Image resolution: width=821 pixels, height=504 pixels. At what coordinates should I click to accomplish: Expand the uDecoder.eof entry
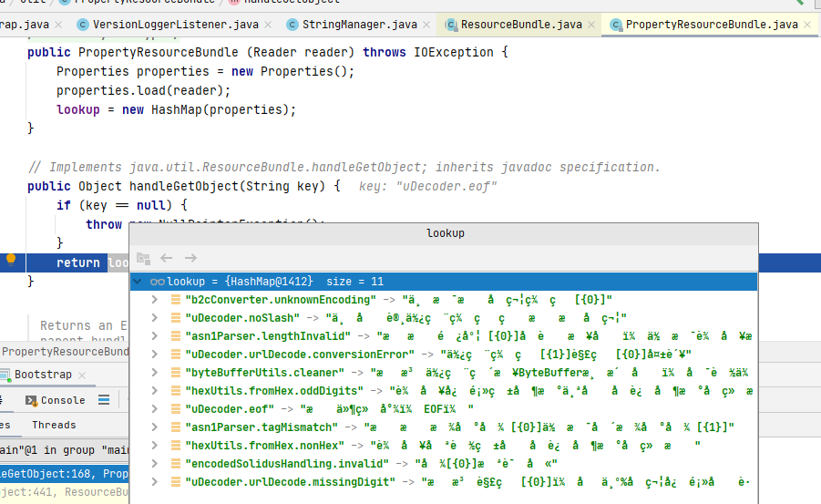155,408
